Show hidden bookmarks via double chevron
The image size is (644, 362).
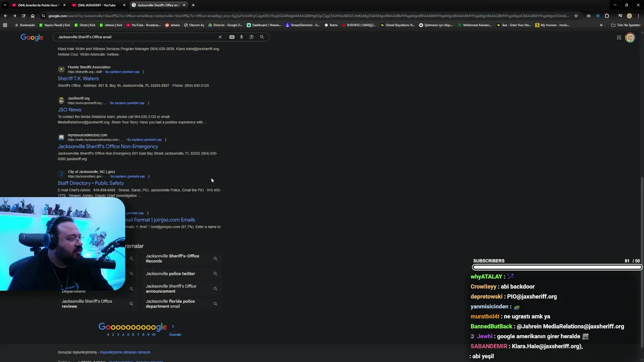[x=601, y=25]
